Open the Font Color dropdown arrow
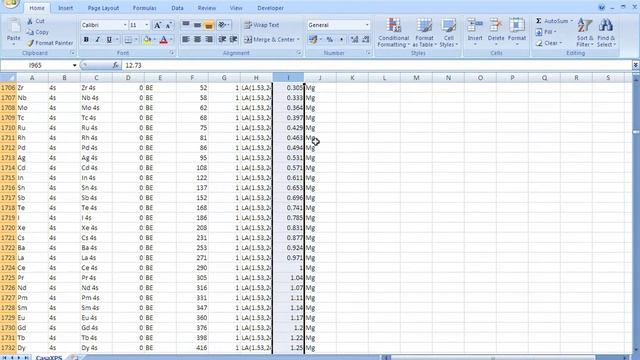This screenshot has width=640, height=360. coord(171,40)
